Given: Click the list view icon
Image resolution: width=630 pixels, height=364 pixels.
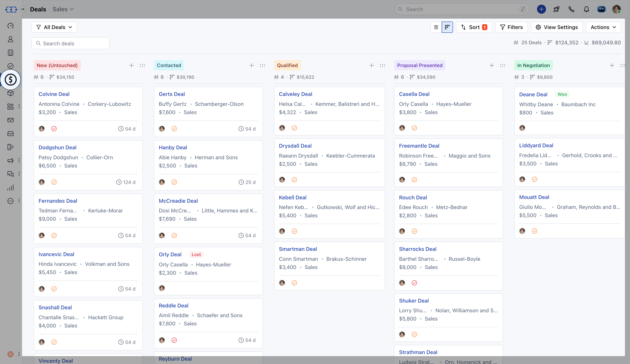Looking at the screenshot, I should (436, 27).
